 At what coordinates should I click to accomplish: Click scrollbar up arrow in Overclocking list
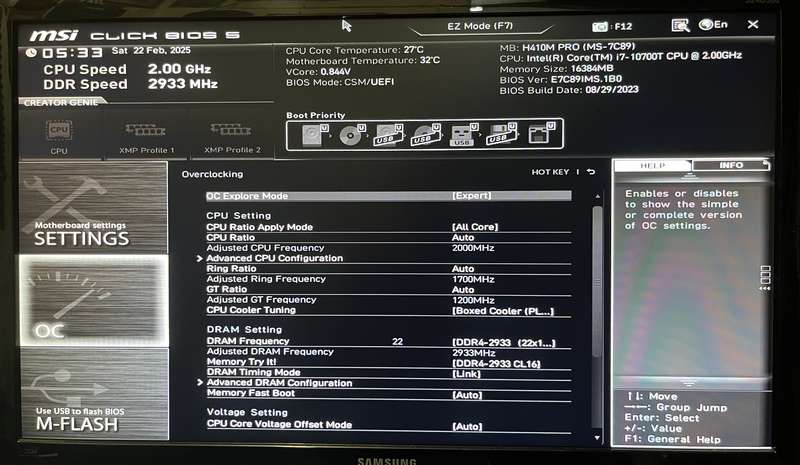597,196
